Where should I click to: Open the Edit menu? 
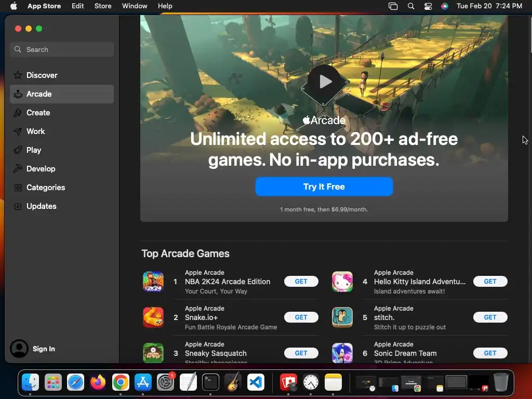point(78,6)
